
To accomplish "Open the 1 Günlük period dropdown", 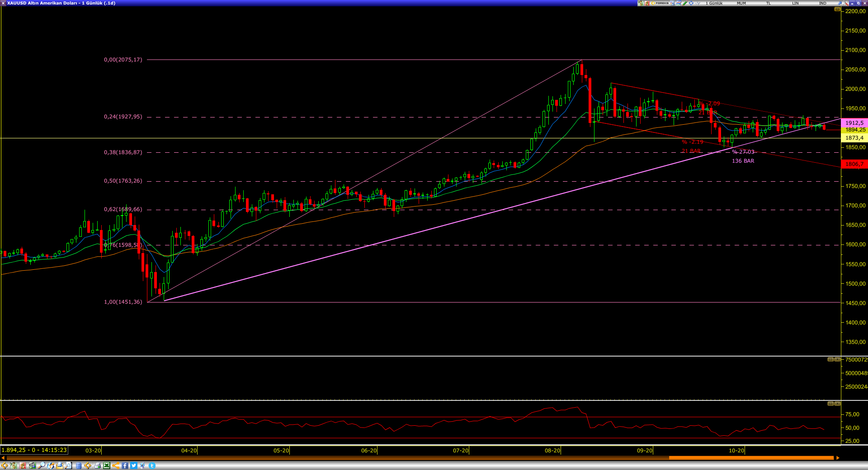I will click(x=714, y=3).
